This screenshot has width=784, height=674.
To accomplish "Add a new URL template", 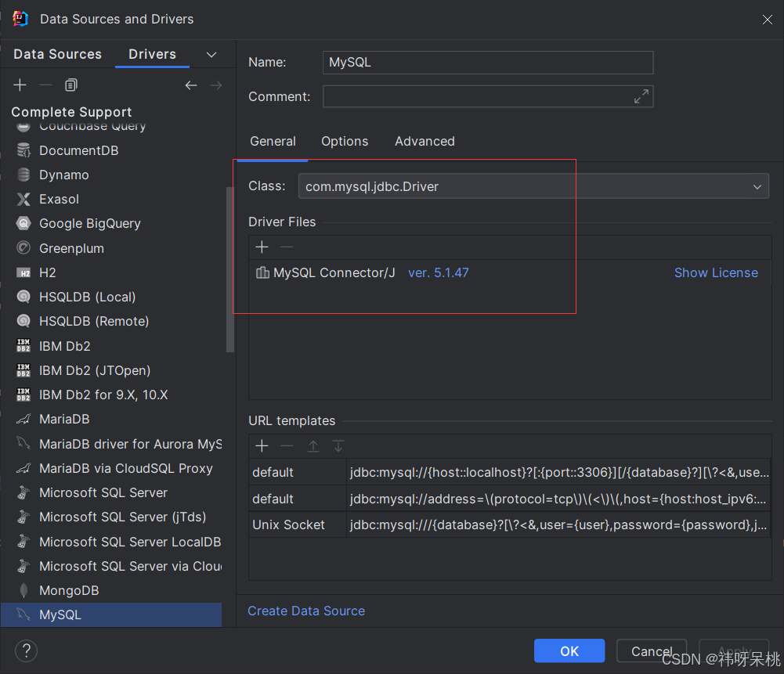I will [262, 445].
